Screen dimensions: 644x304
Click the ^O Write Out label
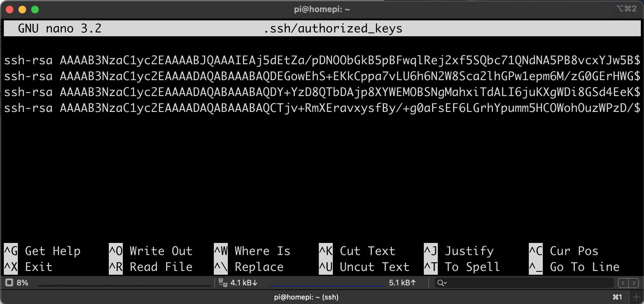(151, 251)
